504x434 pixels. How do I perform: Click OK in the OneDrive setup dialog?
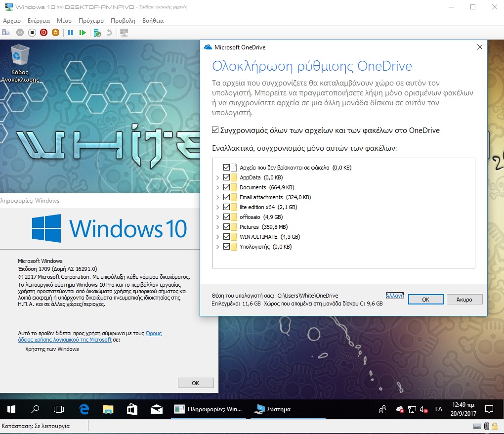point(426,299)
